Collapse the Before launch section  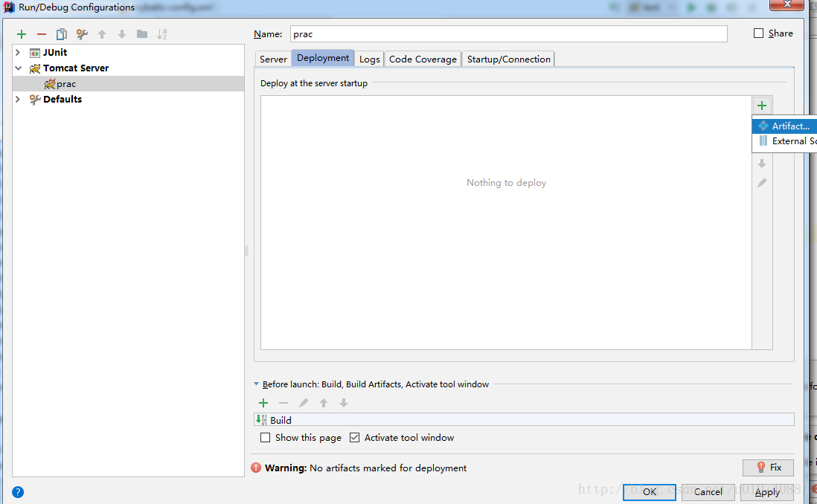coord(257,384)
